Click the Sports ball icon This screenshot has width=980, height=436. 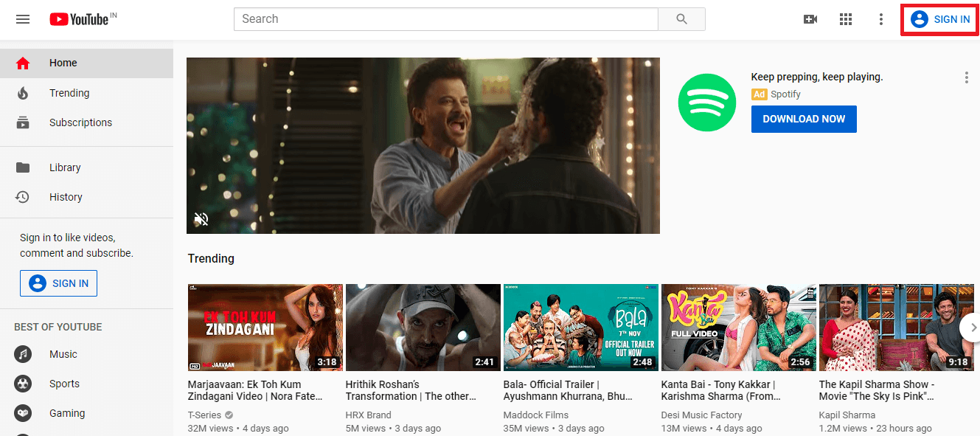click(x=23, y=384)
